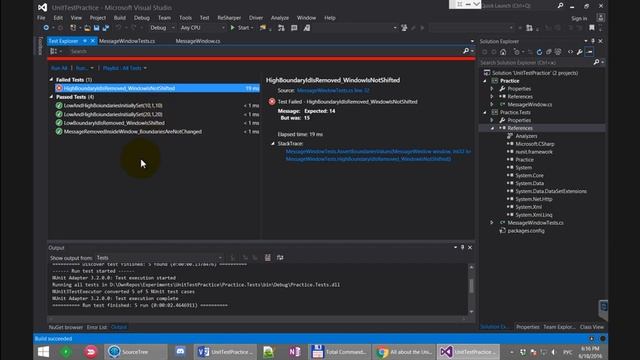Image resolution: width=640 pixels, height=360 pixels.
Task: Click the Open File folder icon
Action: click(87, 28)
